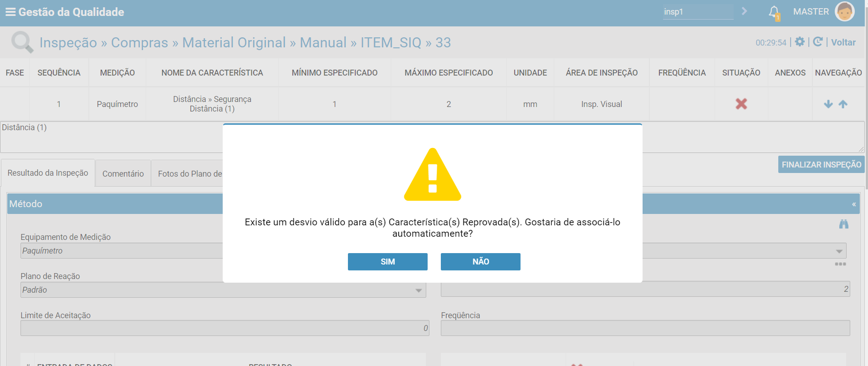Click the MÁXIMO ESPECIFICADO column header
The image size is (868, 366).
449,73
